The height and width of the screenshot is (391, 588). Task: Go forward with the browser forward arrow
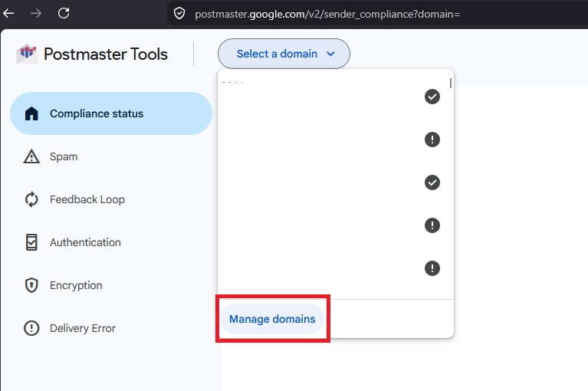(36, 14)
